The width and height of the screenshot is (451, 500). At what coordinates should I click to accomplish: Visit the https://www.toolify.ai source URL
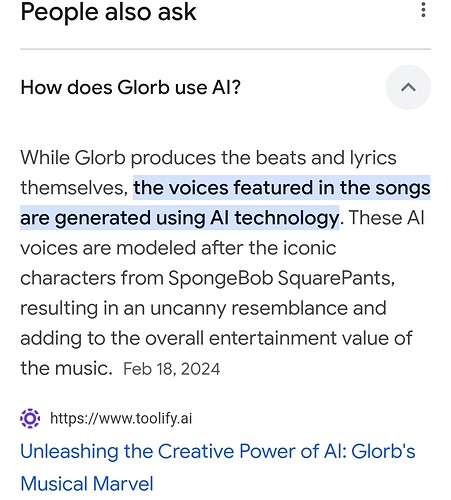(x=121, y=418)
